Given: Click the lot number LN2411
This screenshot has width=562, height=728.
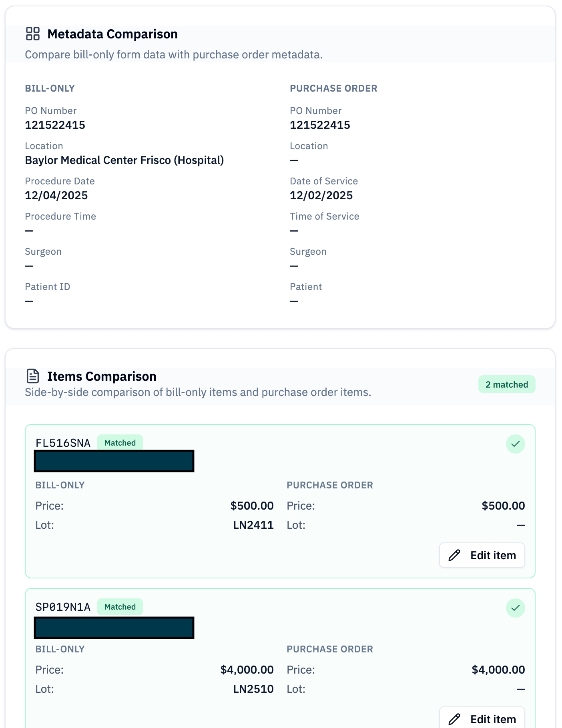Looking at the screenshot, I should tap(253, 525).
